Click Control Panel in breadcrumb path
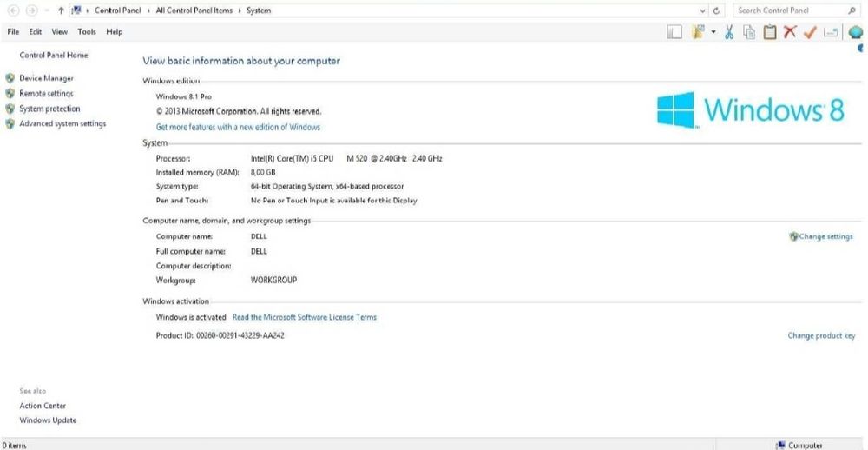 [118, 10]
